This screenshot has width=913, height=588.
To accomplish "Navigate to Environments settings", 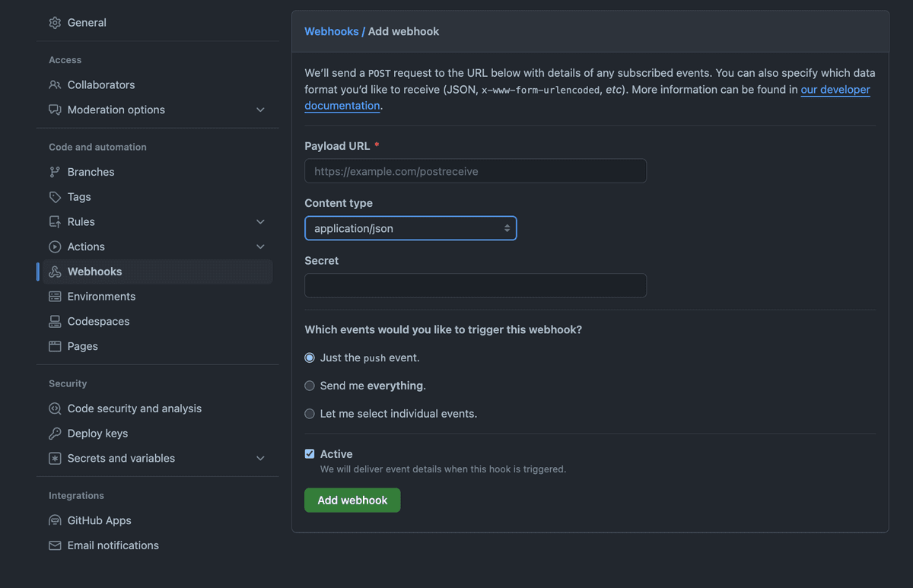I will click(x=101, y=296).
